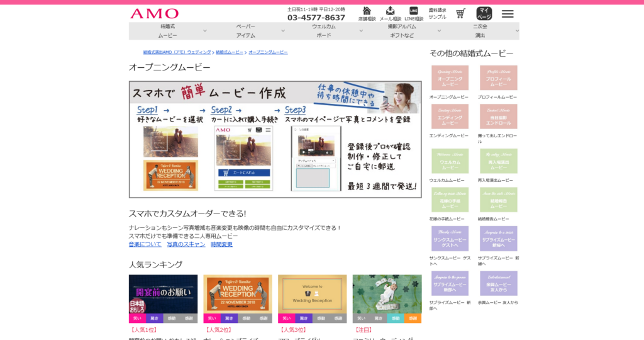Open the 撮影アルバム ギフトなど menu
This screenshot has width=644, height=340.
pyautogui.click(x=402, y=31)
